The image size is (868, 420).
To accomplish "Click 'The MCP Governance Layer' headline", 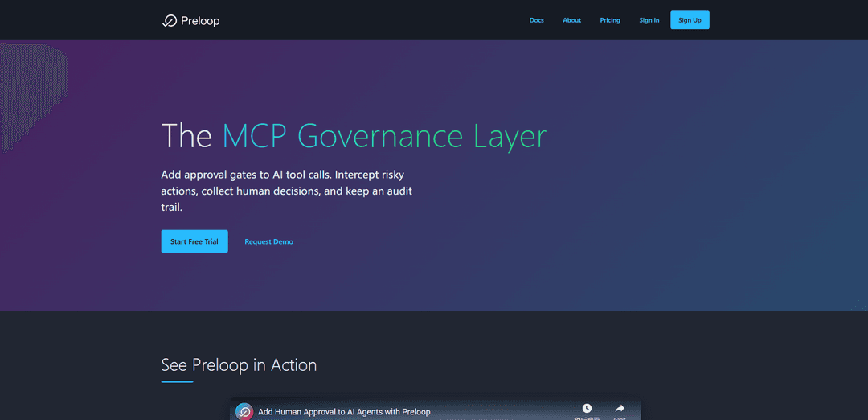I will (354, 136).
